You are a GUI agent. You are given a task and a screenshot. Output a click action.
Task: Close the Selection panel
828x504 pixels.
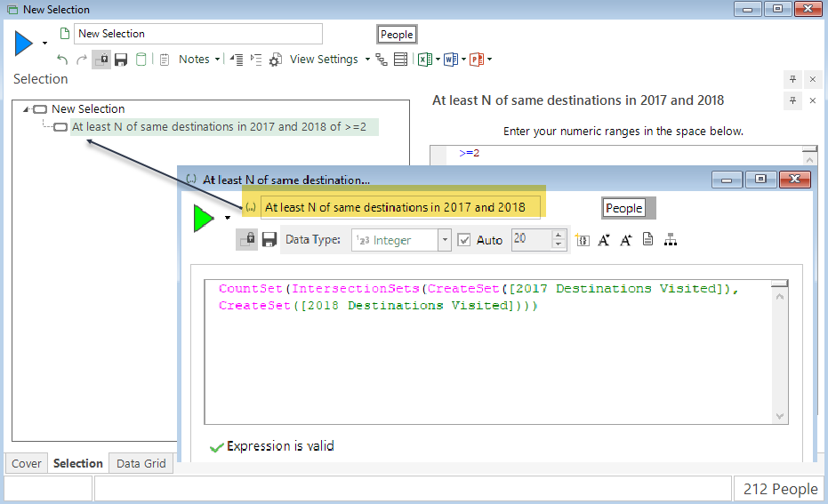point(813,79)
